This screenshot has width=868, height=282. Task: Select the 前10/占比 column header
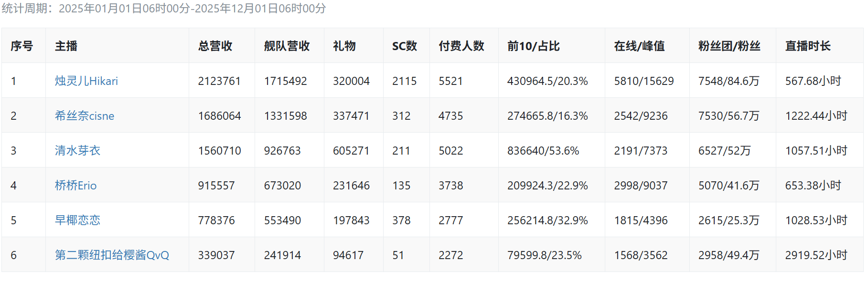tap(533, 46)
